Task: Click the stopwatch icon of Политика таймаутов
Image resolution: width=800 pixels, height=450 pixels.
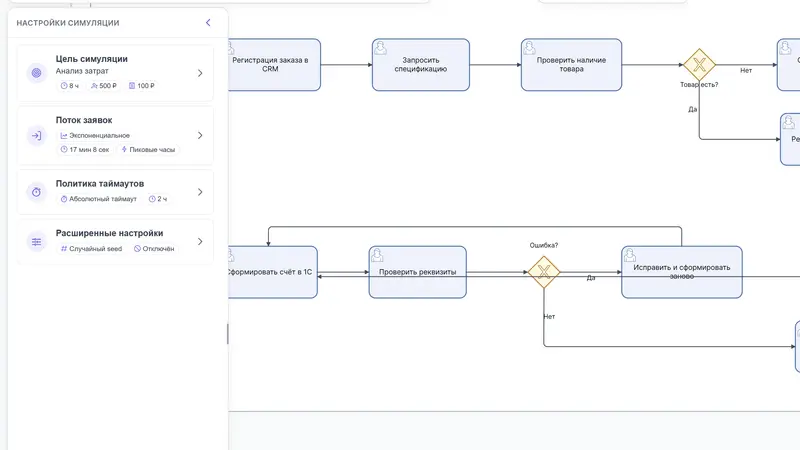Action: 36,192
